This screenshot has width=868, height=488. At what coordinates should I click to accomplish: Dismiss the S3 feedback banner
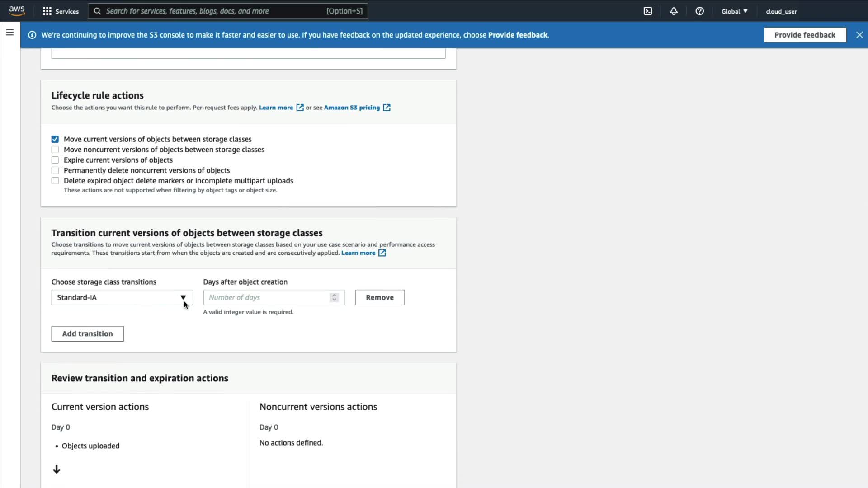coord(859,35)
